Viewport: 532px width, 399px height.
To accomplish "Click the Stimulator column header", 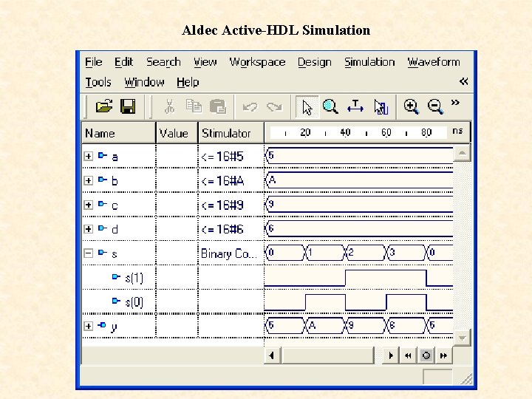I will click(231, 133).
